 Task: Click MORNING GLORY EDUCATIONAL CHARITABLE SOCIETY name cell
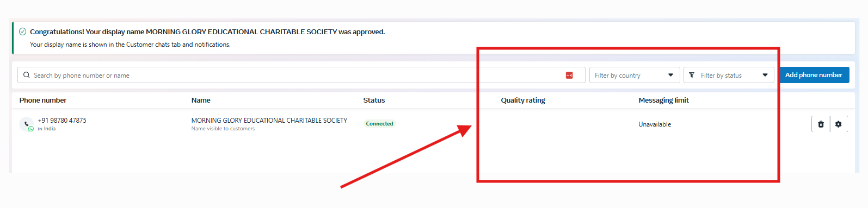(269, 121)
